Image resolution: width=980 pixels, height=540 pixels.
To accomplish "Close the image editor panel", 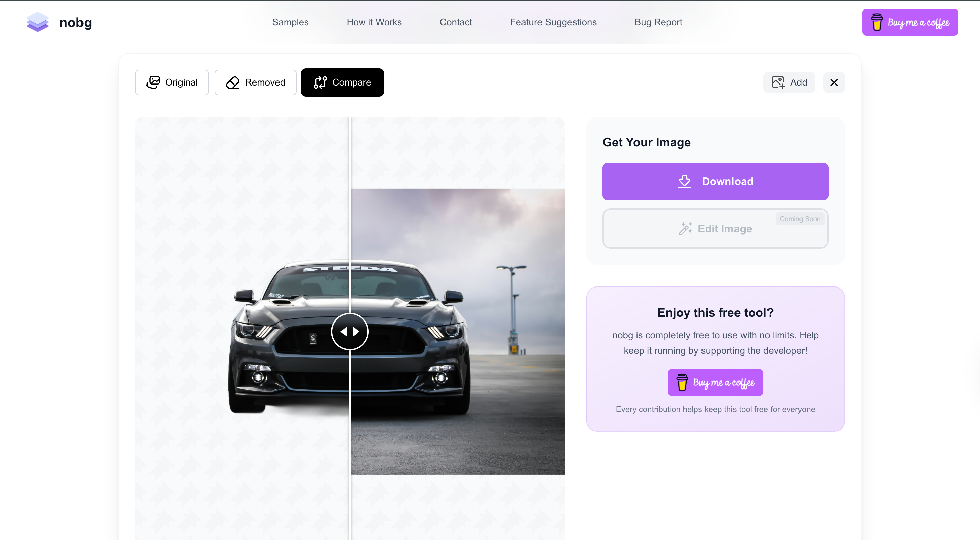I will point(834,82).
